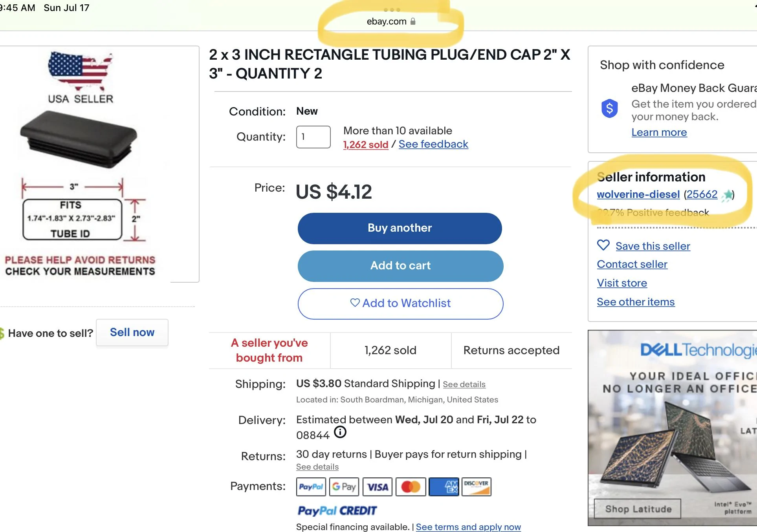Click the Money Back Guarantee shield icon
Viewport: 757px width, 532px height.
tap(610, 108)
